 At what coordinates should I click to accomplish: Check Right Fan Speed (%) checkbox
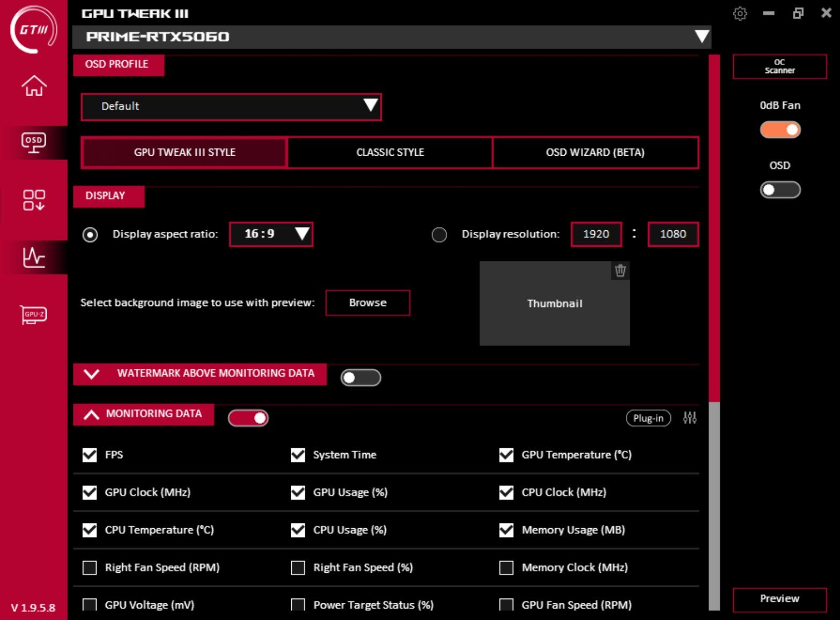pos(298,568)
